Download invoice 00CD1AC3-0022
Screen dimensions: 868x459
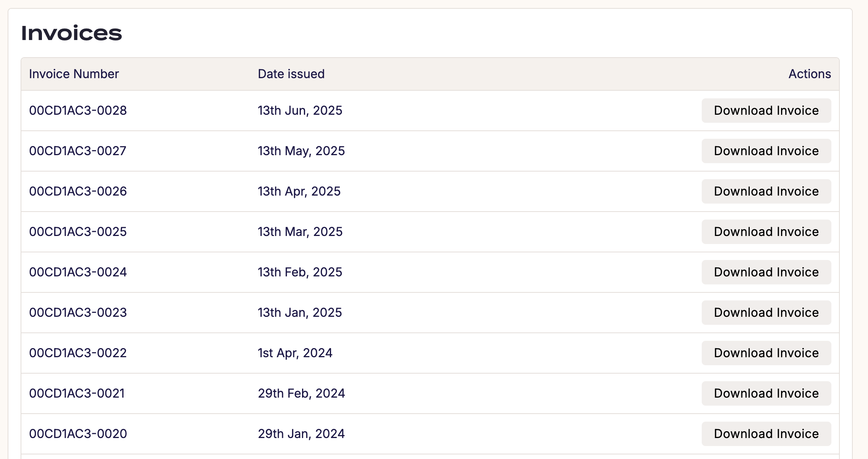[x=766, y=353]
